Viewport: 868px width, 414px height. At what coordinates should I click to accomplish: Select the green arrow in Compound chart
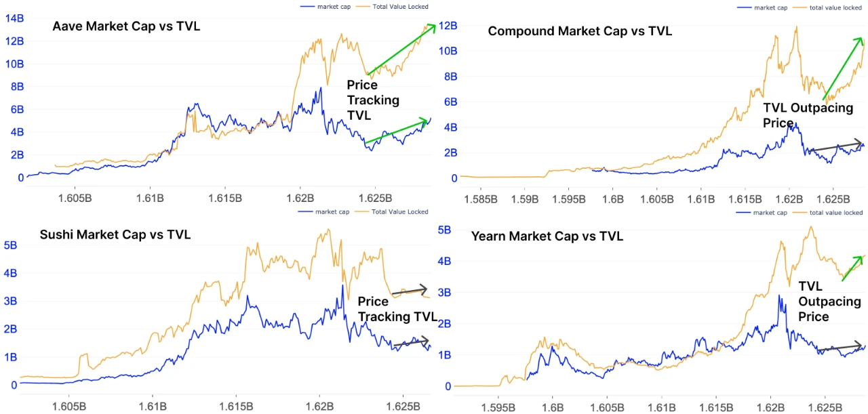pyautogui.click(x=842, y=68)
